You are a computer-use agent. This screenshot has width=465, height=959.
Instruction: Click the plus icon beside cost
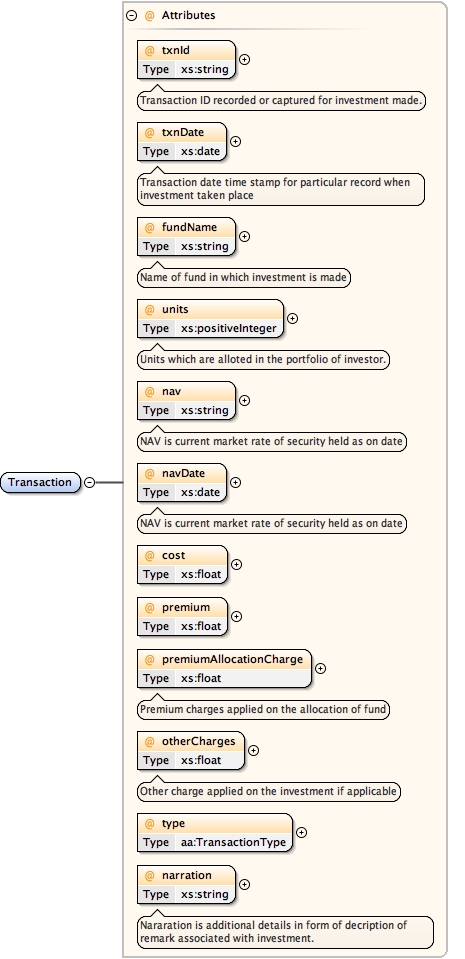pyautogui.click(x=236, y=564)
